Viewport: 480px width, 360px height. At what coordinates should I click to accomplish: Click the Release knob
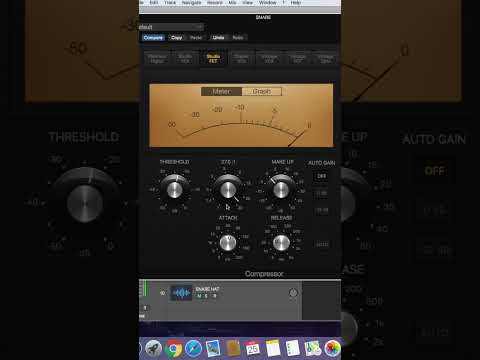point(281,243)
